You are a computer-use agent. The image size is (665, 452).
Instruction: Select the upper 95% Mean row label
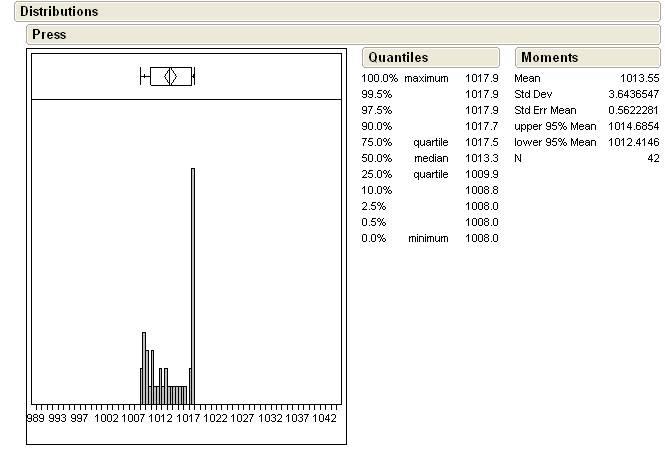coord(555,126)
